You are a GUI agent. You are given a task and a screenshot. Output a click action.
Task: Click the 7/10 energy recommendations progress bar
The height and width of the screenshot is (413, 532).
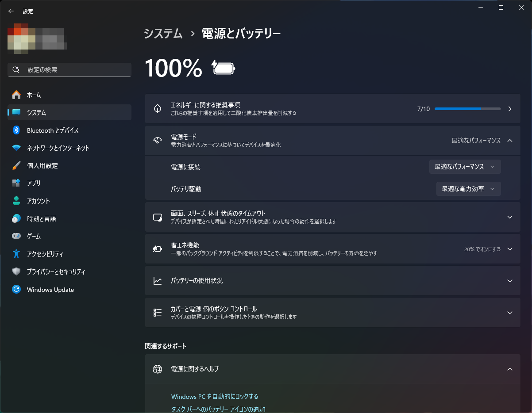467,109
